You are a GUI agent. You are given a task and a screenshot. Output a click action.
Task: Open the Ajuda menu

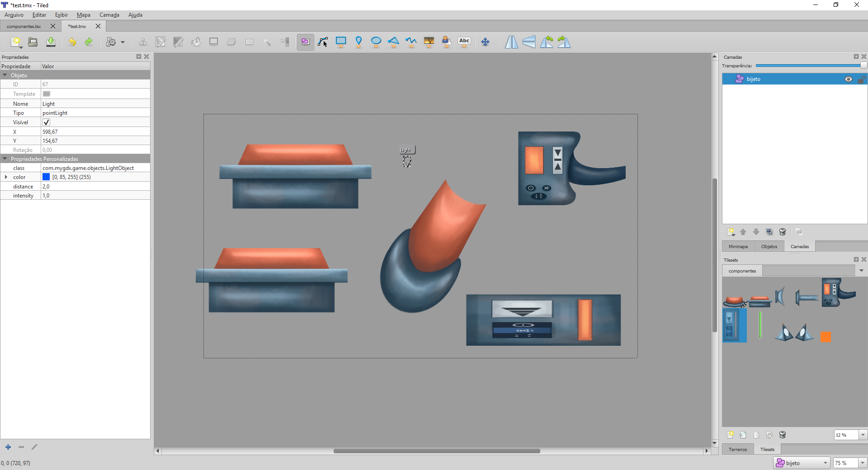pyautogui.click(x=135, y=15)
